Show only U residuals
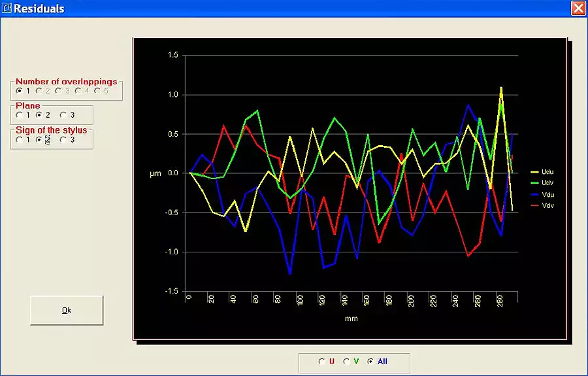The height and width of the screenshot is (376, 588). point(321,362)
